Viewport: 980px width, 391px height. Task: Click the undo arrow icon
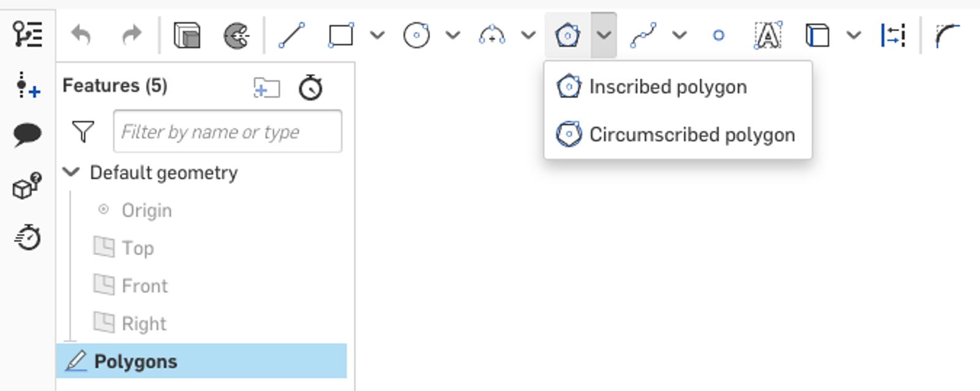[x=81, y=35]
